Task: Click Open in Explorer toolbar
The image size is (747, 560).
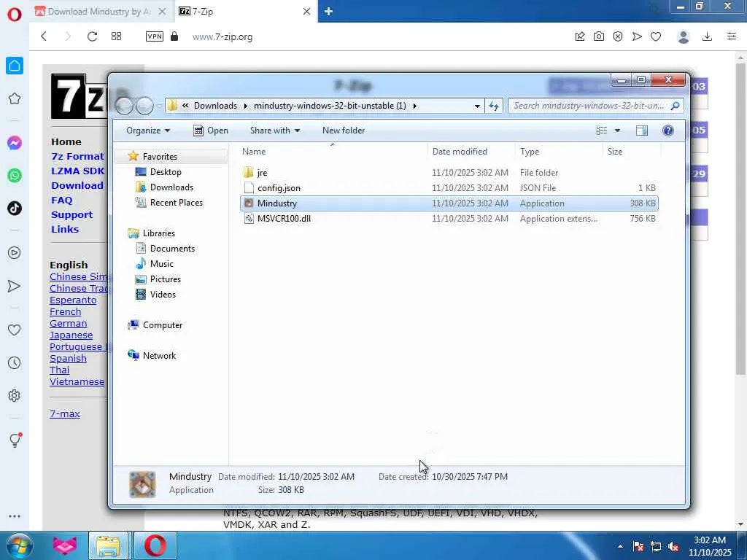Action: pos(211,131)
